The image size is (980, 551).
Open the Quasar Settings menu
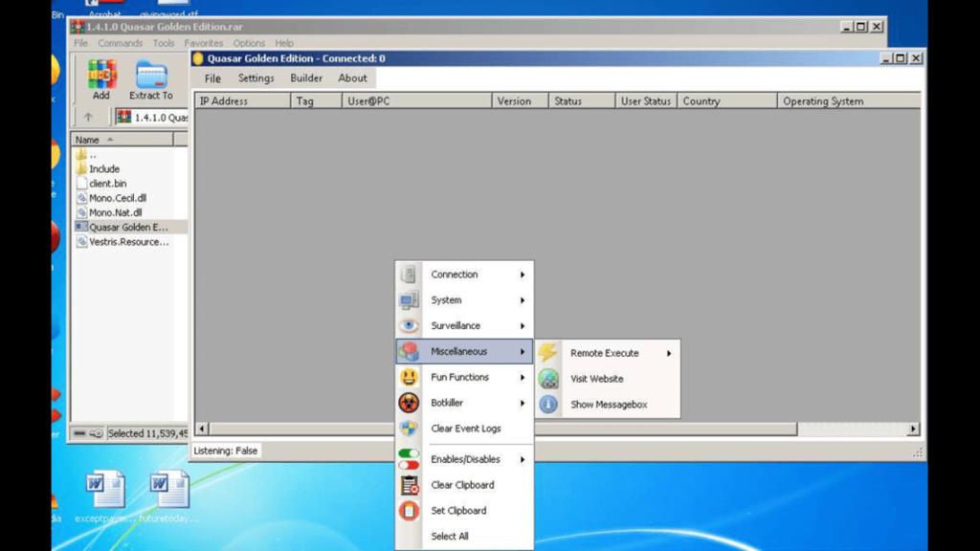pos(256,78)
